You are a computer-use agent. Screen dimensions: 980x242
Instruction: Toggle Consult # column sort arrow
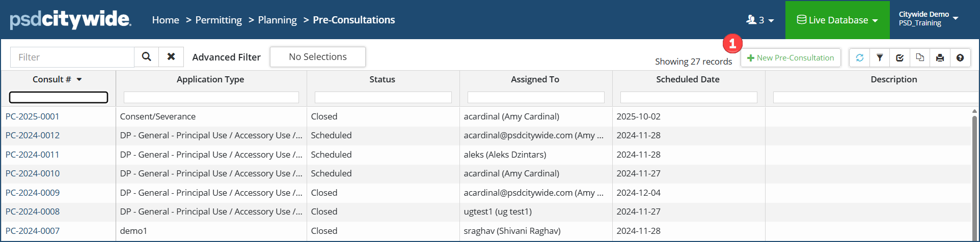click(79, 79)
